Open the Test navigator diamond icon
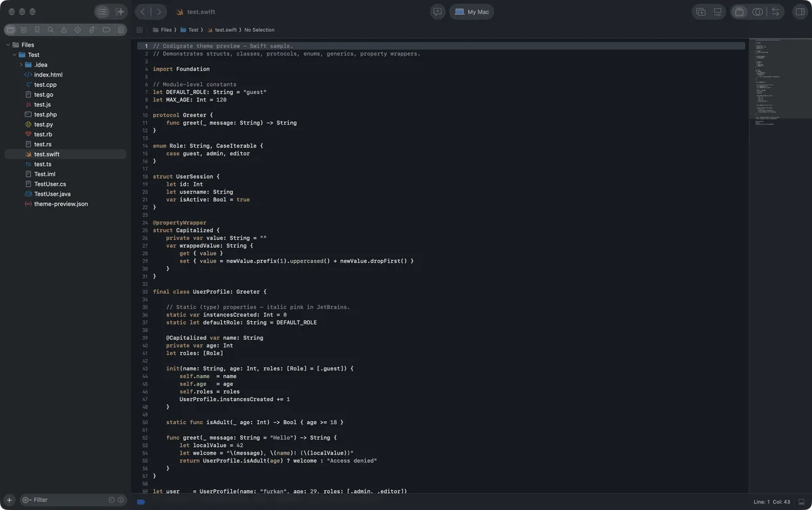 (77, 30)
